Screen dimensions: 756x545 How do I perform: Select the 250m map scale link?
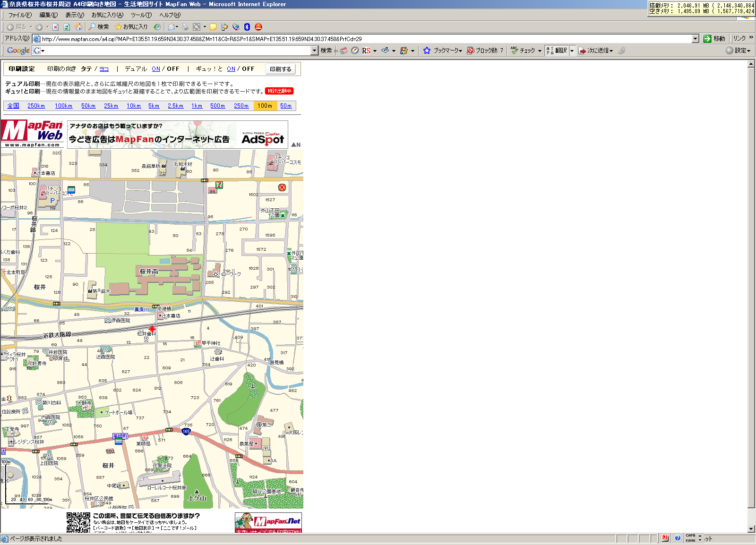tap(241, 106)
